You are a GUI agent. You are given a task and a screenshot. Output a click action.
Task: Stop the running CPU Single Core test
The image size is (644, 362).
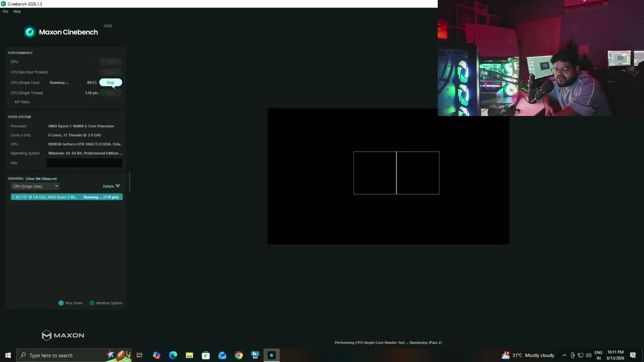click(x=110, y=82)
